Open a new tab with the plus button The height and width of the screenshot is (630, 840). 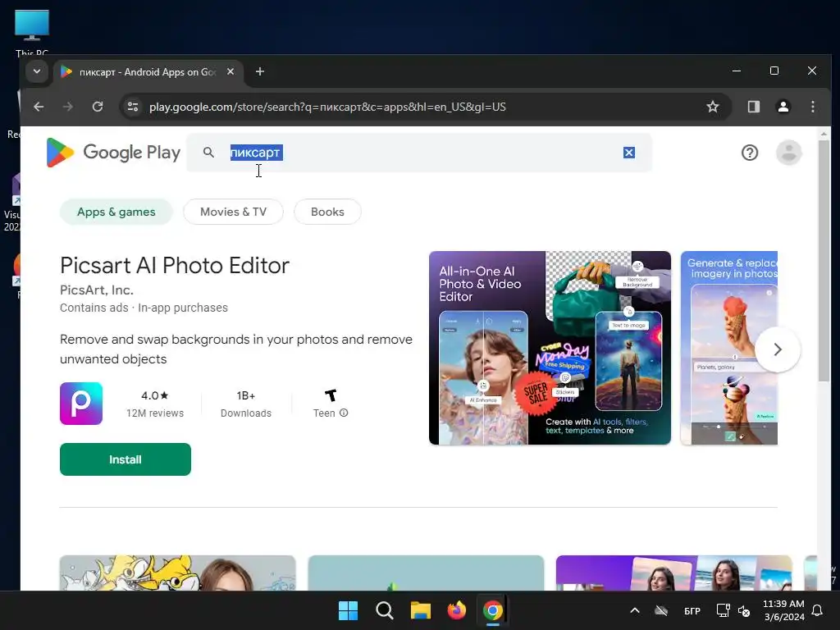click(260, 72)
